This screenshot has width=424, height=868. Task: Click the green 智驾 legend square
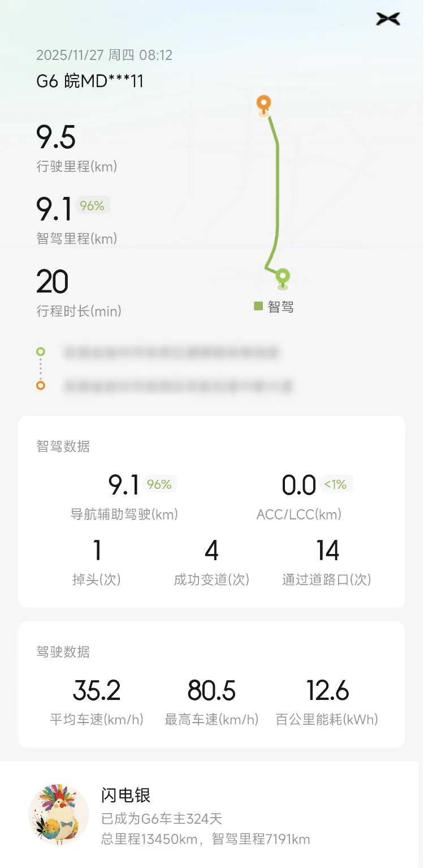tap(258, 307)
